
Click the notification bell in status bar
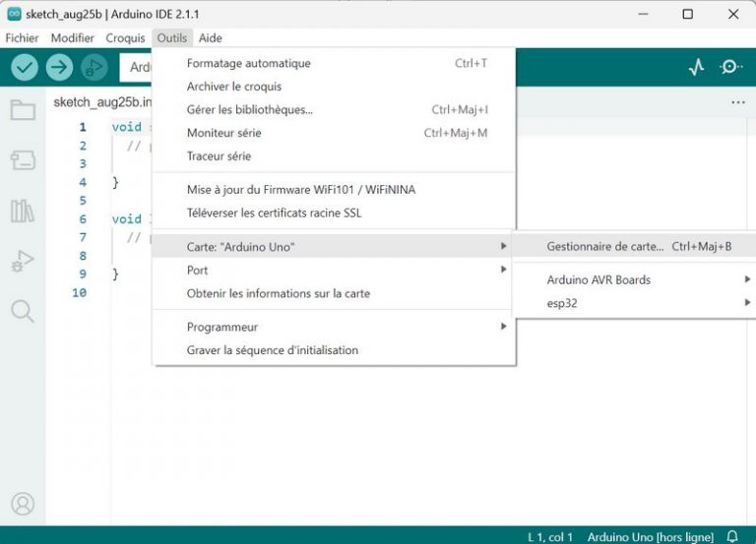click(732, 536)
